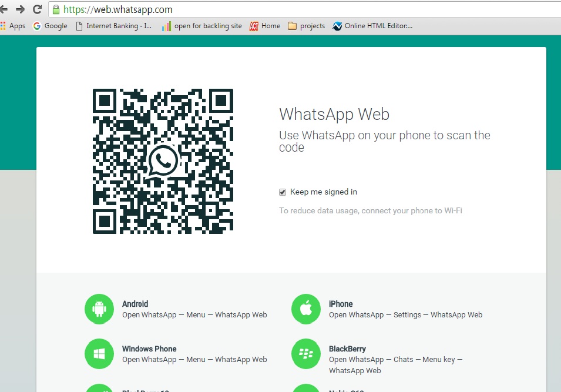561x392 pixels.
Task: Click the Keep me signed in label
Action: tap(324, 192)
